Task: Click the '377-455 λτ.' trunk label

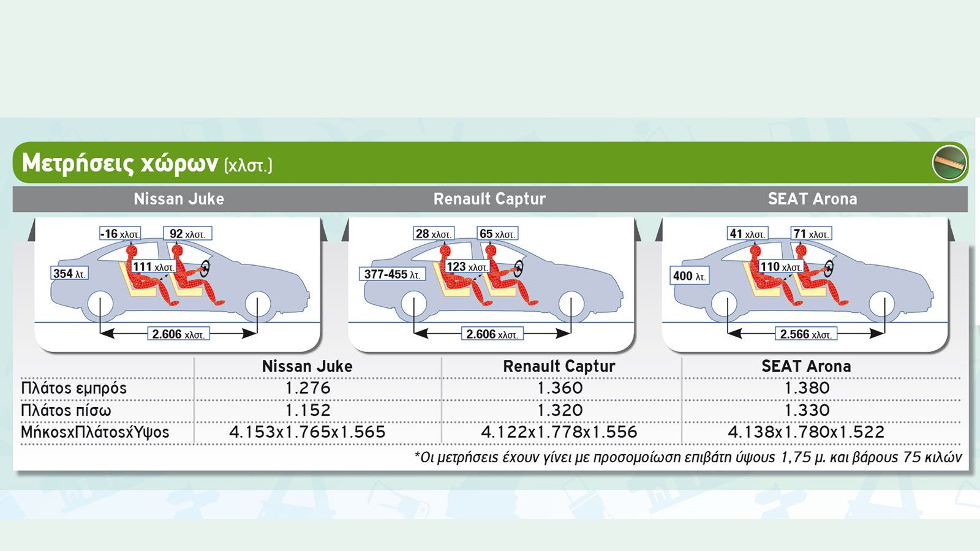Action: pyautogui.click(x=392, y=274)
